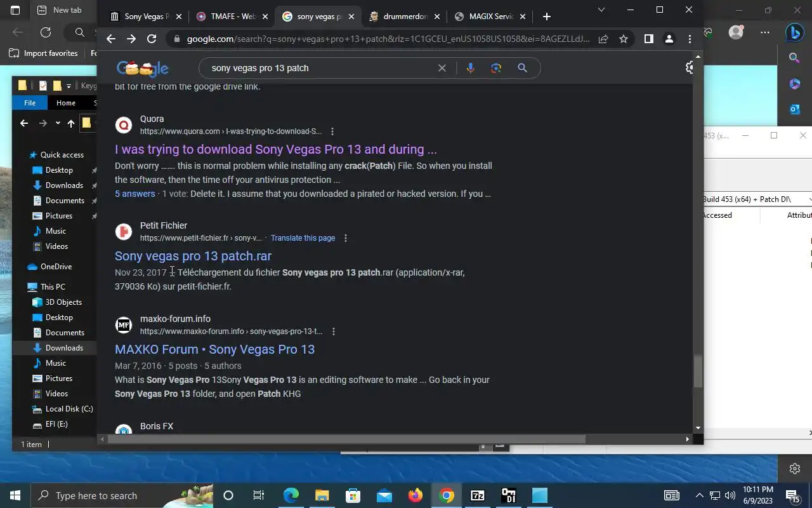Click into the Chrome address bar URL

388,39
